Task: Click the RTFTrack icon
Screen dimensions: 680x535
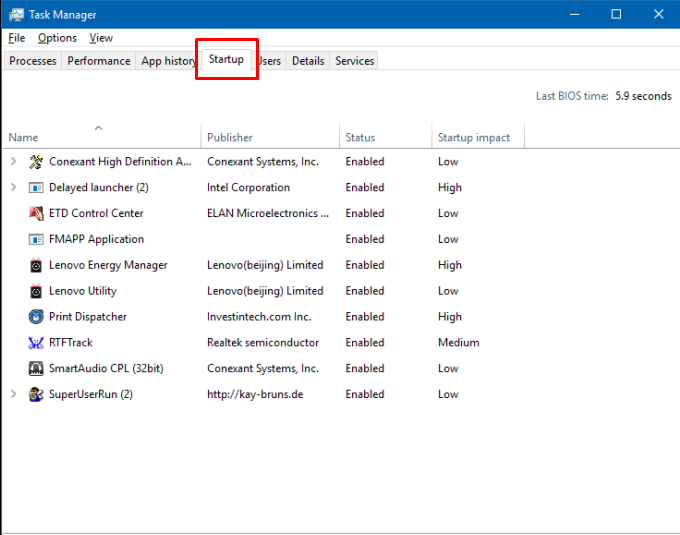Action: click(x=36, y=343)
